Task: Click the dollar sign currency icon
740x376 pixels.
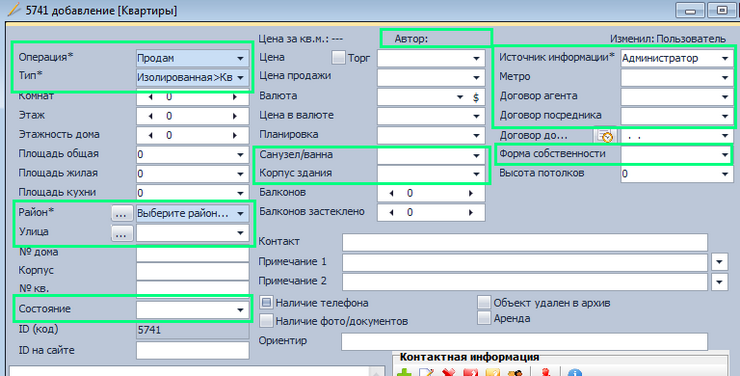Action: (x=476, y=97)
